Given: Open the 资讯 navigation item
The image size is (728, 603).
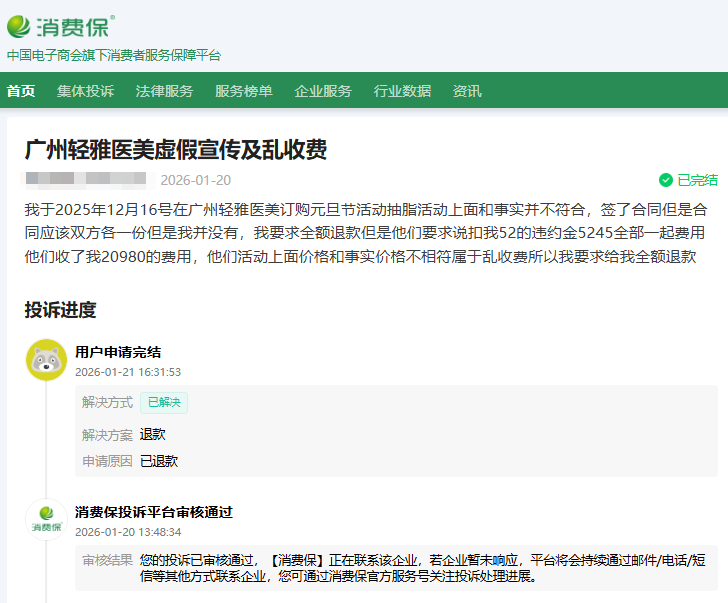Looking at the screenshot, I should click(467, 91).
